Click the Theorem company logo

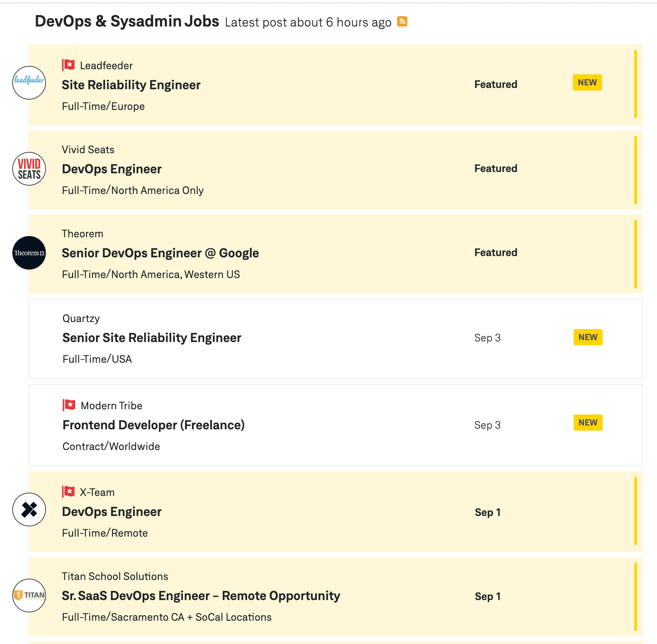coord(29,253)
